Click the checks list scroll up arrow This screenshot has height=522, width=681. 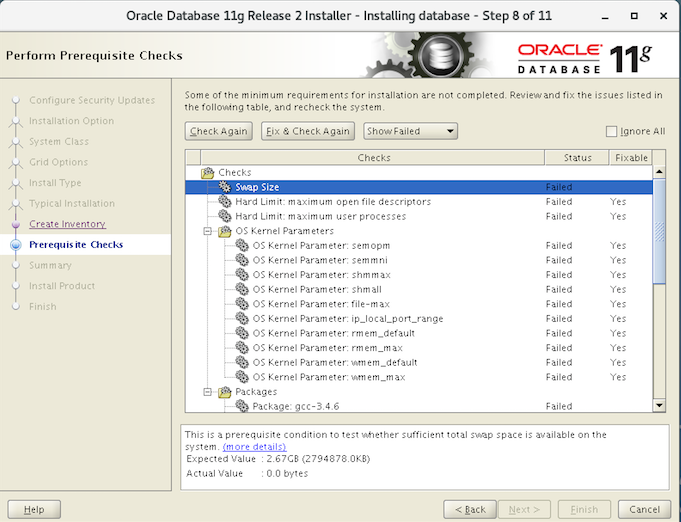tap(659, 172)
